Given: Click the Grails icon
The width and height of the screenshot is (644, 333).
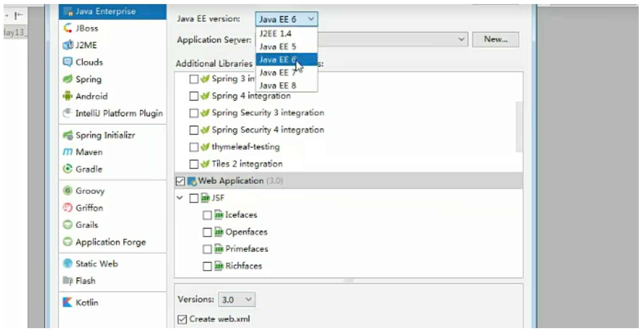Looking at the screenshot, I should point(68,225).
